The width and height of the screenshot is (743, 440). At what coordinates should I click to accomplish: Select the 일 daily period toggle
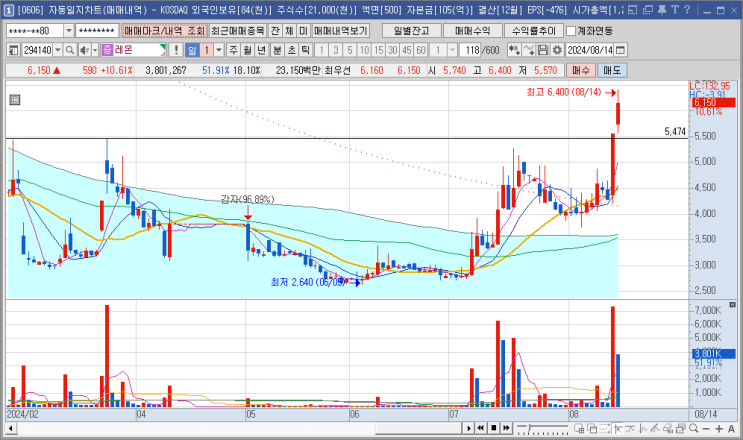[x=191, y=50]
